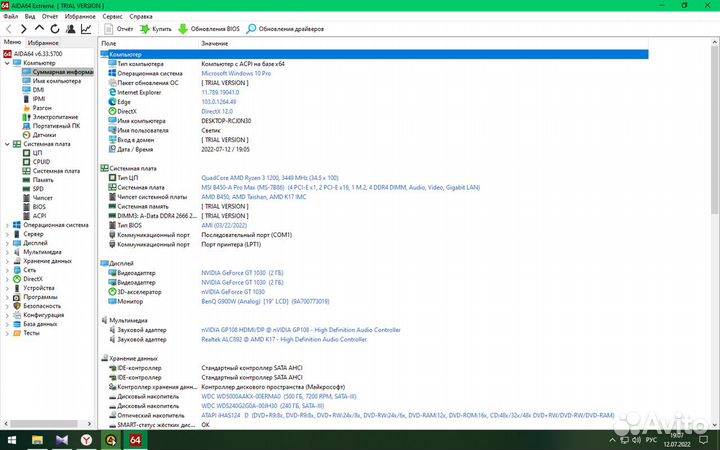Open the Сервис menu
The height and width of the screenshot is (450, 720).
112,16
